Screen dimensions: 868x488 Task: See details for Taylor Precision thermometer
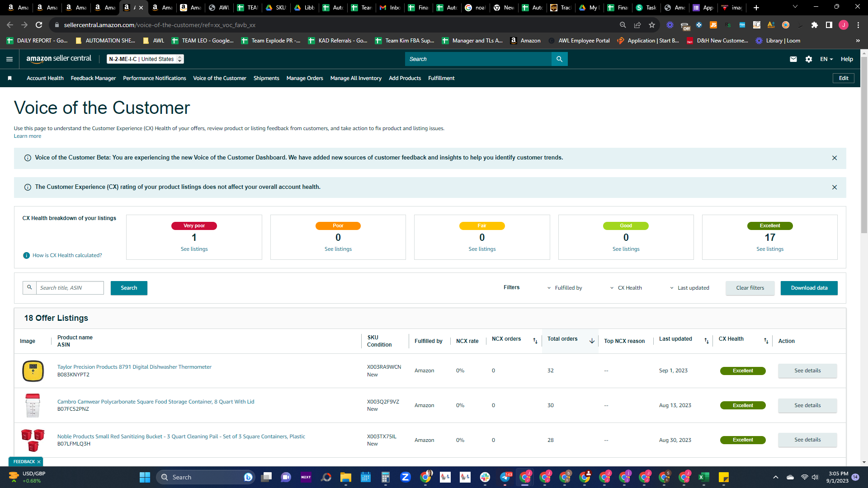coord(807,371)
